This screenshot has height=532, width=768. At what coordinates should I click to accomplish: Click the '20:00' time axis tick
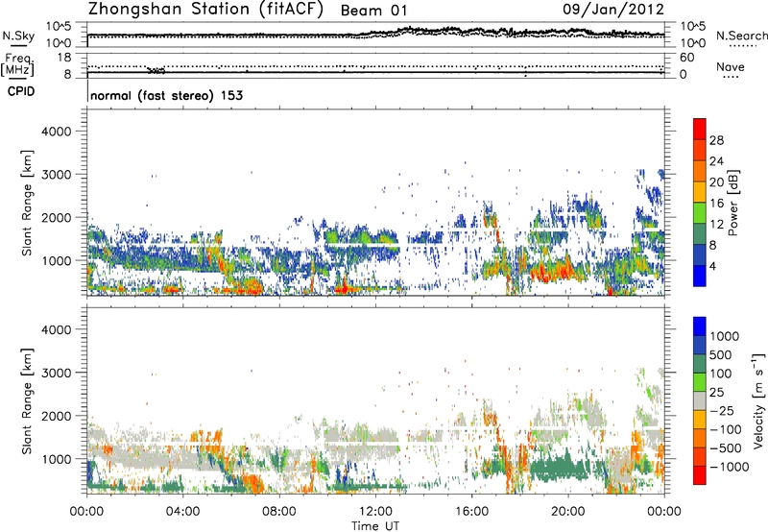pyautogui.click(x=567, y=512)
